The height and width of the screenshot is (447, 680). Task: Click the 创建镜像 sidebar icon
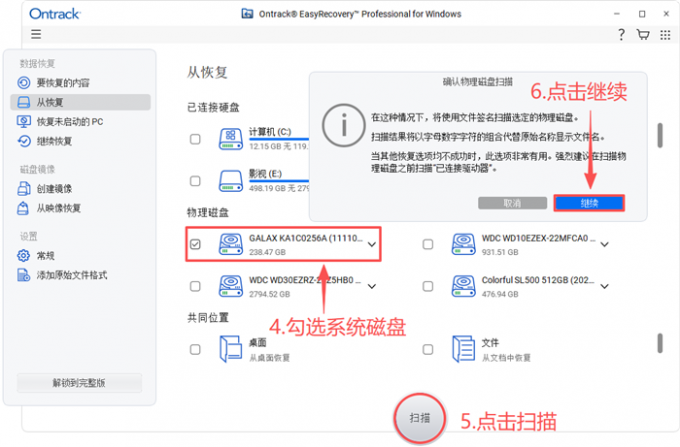24,189
